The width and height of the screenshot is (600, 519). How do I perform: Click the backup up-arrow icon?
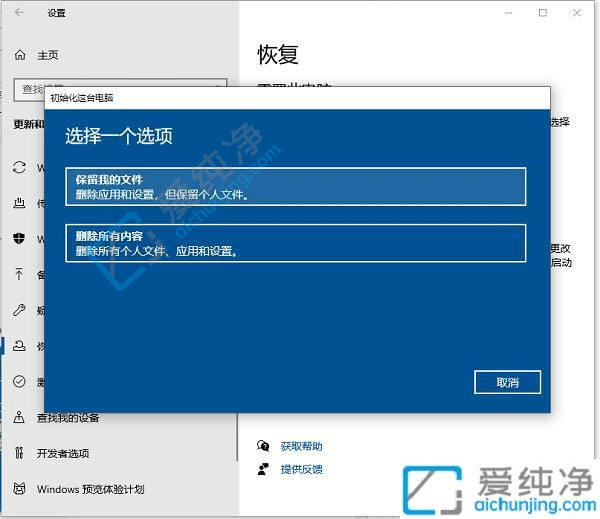(19, 274)
